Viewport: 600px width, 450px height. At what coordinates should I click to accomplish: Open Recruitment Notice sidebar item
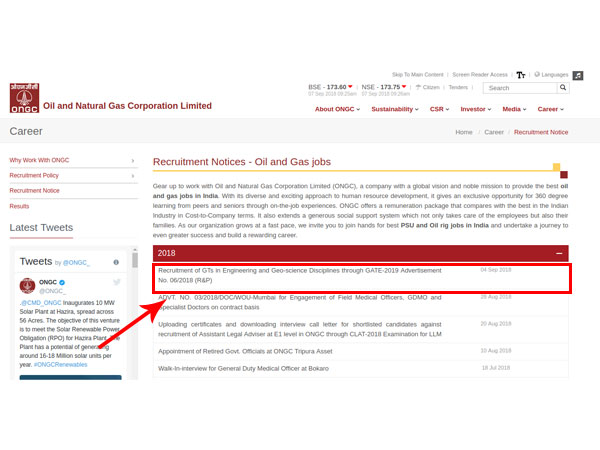click(34, 191)
